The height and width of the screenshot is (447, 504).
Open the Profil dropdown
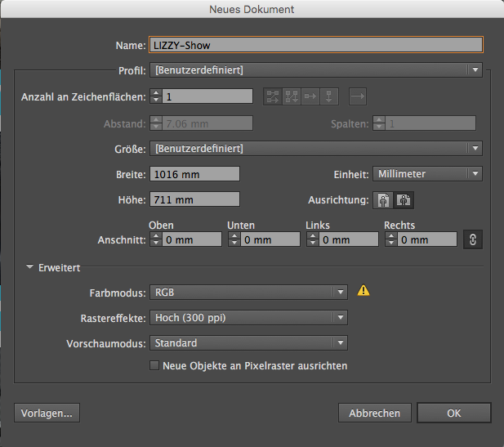pos(316,70)
